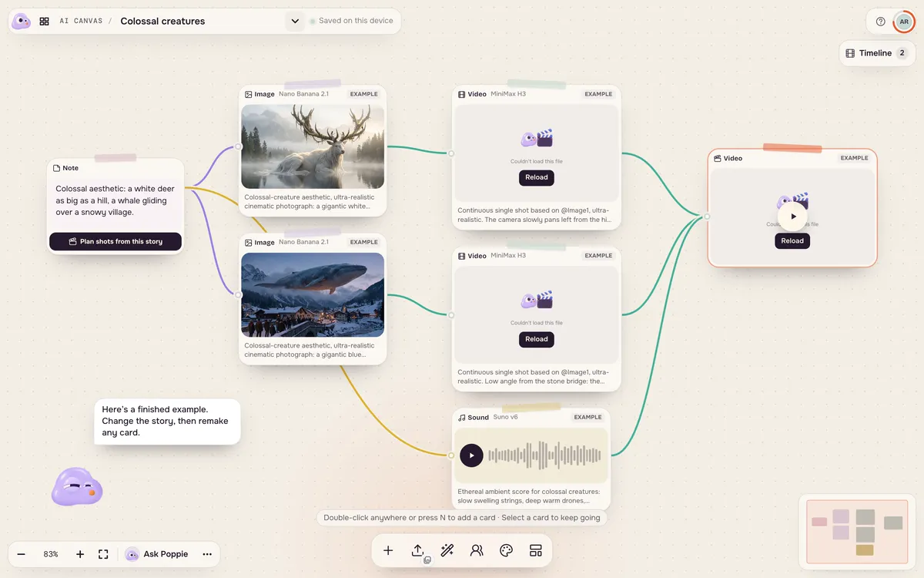Click the fit-to-screen icon
924x578 pixels.
pos(103,554)
